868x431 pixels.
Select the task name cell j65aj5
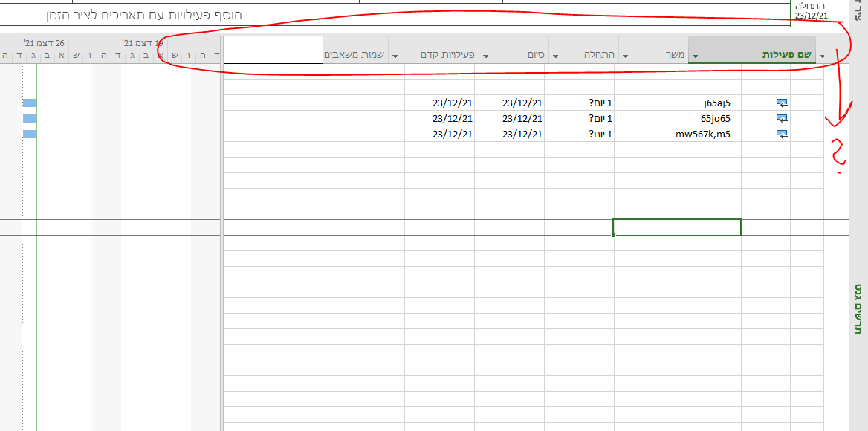click(678, 103)
